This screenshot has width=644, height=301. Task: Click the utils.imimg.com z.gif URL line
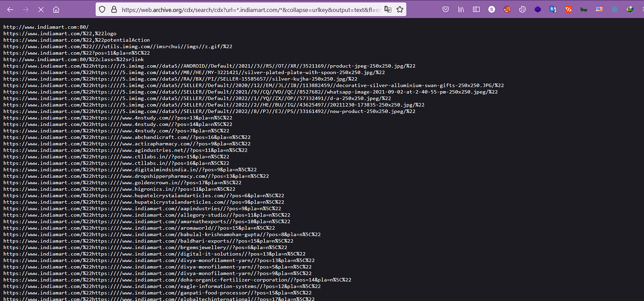pos(118,46)
